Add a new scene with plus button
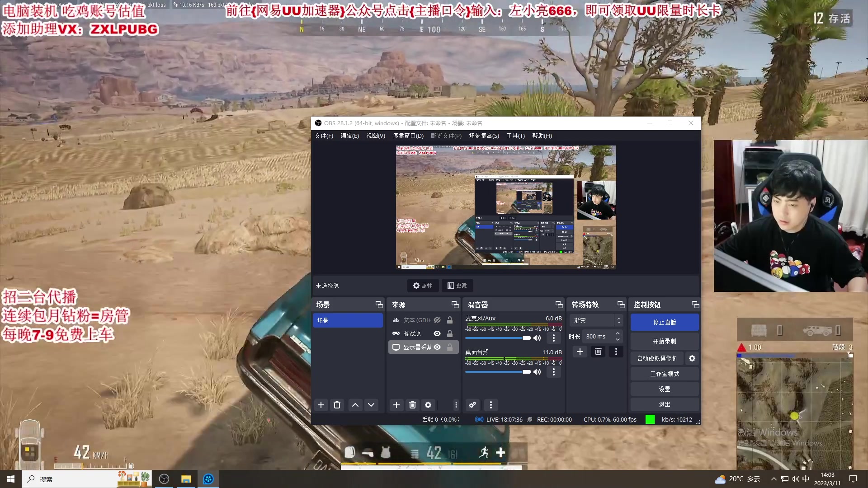868x488 pixels. click(x=321, y=405)
